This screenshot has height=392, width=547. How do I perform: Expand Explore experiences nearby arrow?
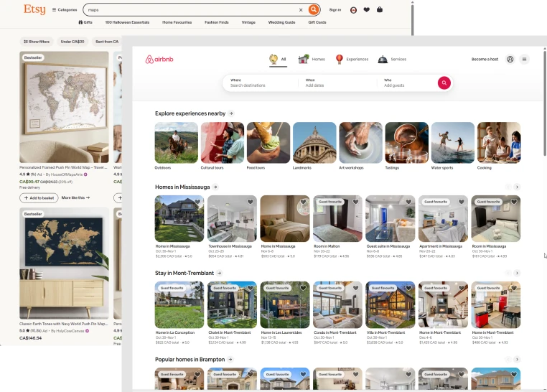click(231, 113)
